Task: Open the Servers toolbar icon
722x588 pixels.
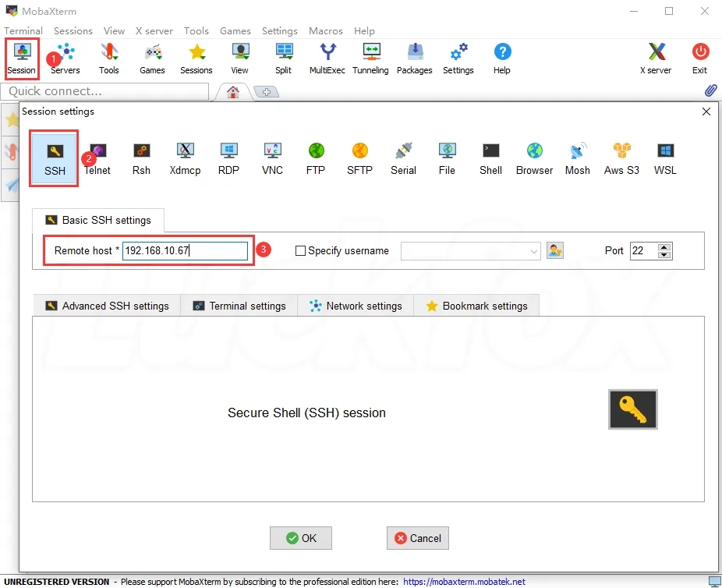Action: (65, 58)
